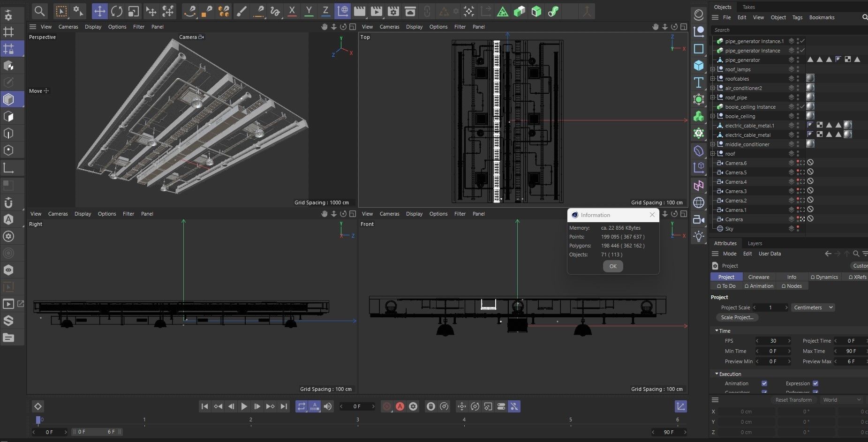Open the Bookmarks menu in Objects panel
The width and height of the screenshot is (868, 442).
(x=822, y=17)
